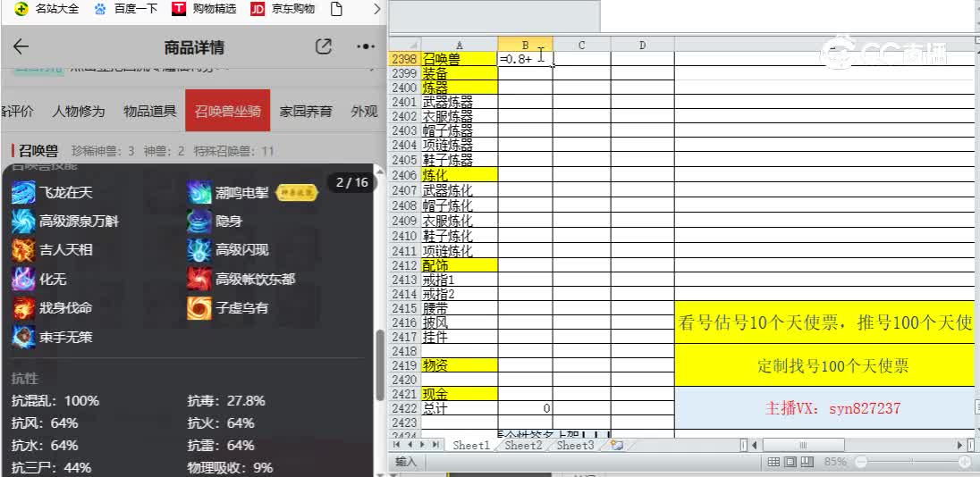Click the zoom out minus button in Excel
This screenshot has width=980, height=477.
click(861, 462)
